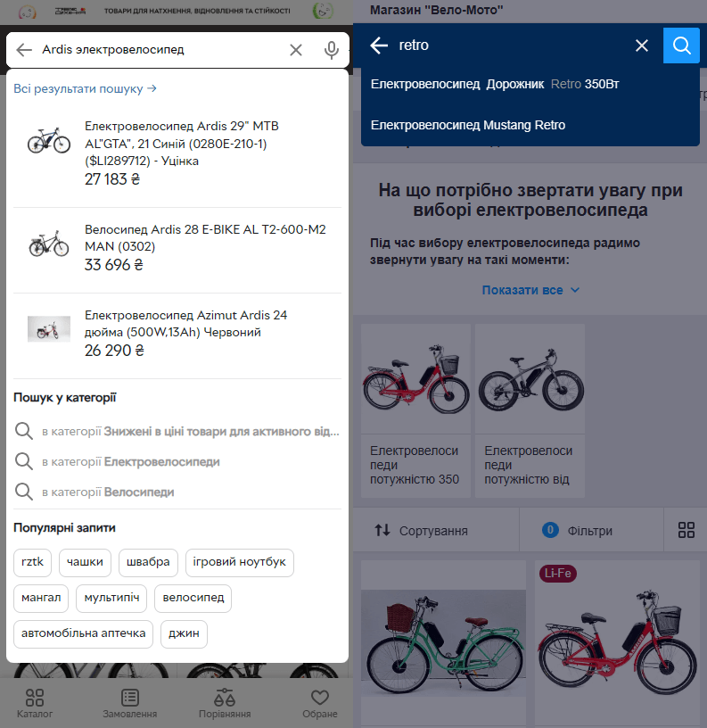This screenshot has height=728, width=707.
Task: Open Електровелосипеди потужністю 350 category card
Action: point(415,411)
